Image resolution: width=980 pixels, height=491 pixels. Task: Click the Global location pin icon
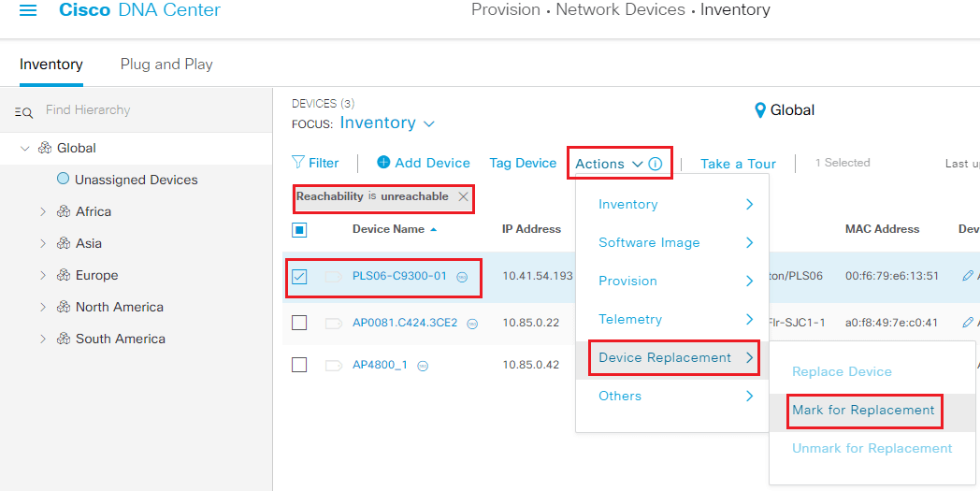pyautogui.click(x=760, y=110)
